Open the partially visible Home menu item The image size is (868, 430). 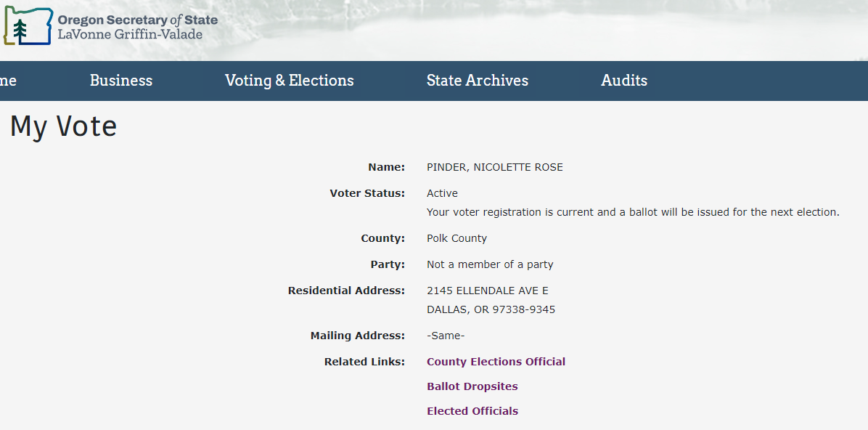coord(7,81)
